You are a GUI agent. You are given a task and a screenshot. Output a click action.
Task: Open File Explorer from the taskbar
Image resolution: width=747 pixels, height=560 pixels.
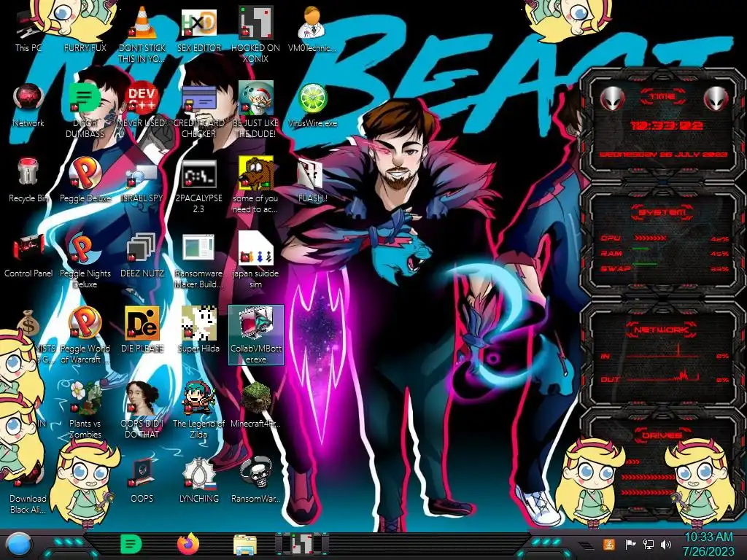245,545
